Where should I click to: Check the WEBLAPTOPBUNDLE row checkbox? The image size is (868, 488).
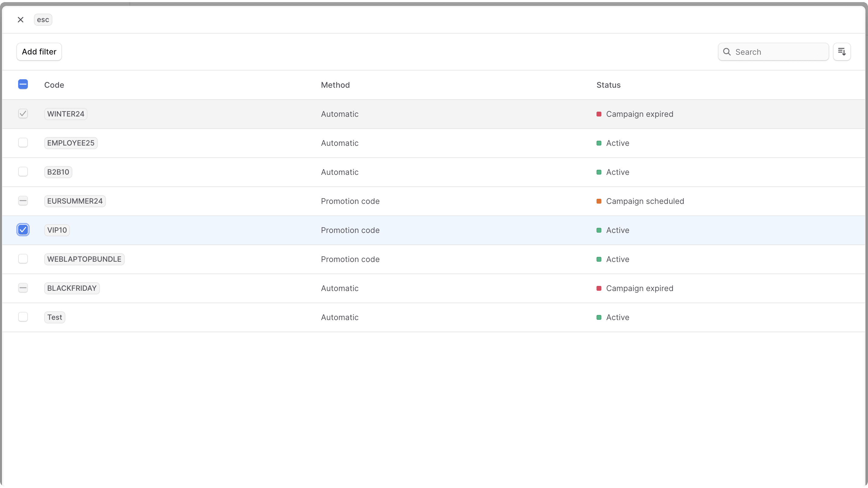[23, 259]
